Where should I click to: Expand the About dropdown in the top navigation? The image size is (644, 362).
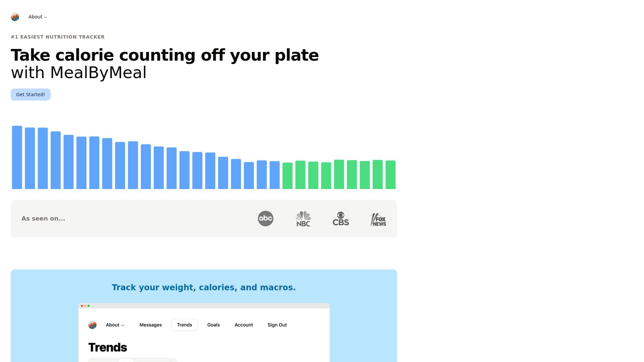click(x=37, y=17)
